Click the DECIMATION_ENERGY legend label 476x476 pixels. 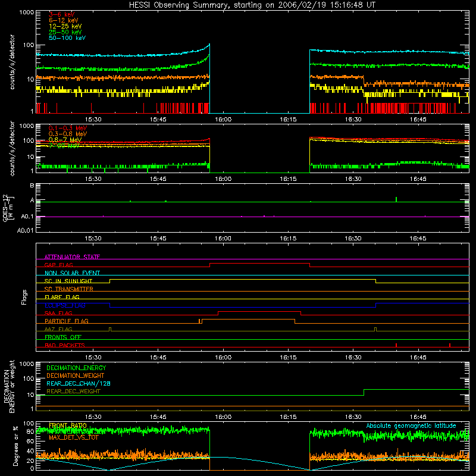point(76,368)
